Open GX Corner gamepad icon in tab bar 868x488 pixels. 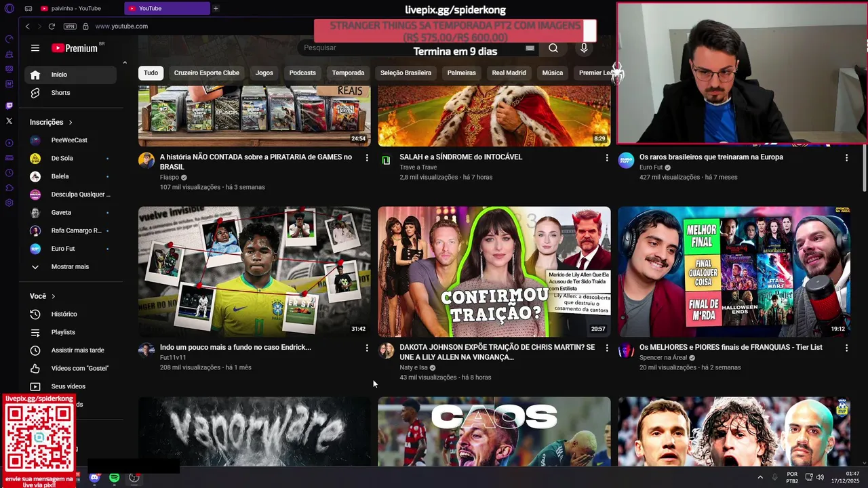point(28,8)
